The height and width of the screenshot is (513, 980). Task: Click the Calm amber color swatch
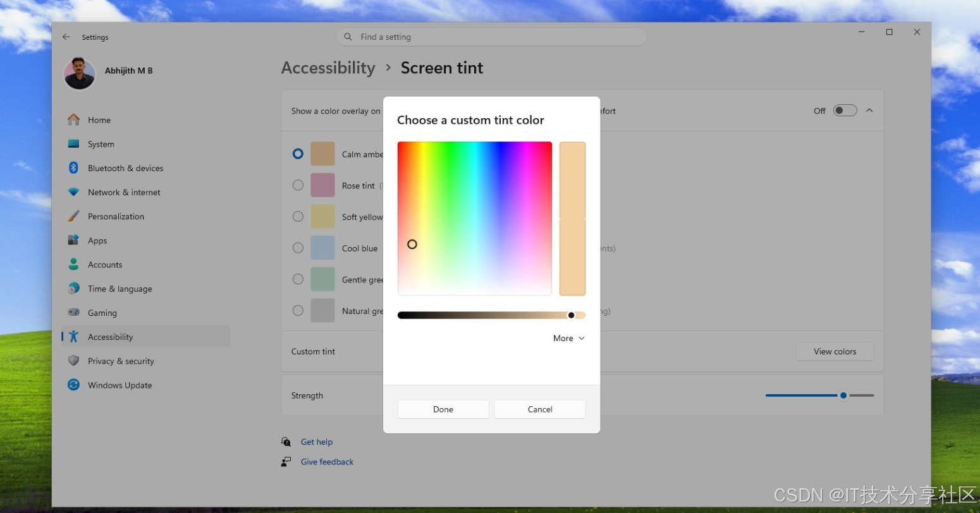[322, 154]
